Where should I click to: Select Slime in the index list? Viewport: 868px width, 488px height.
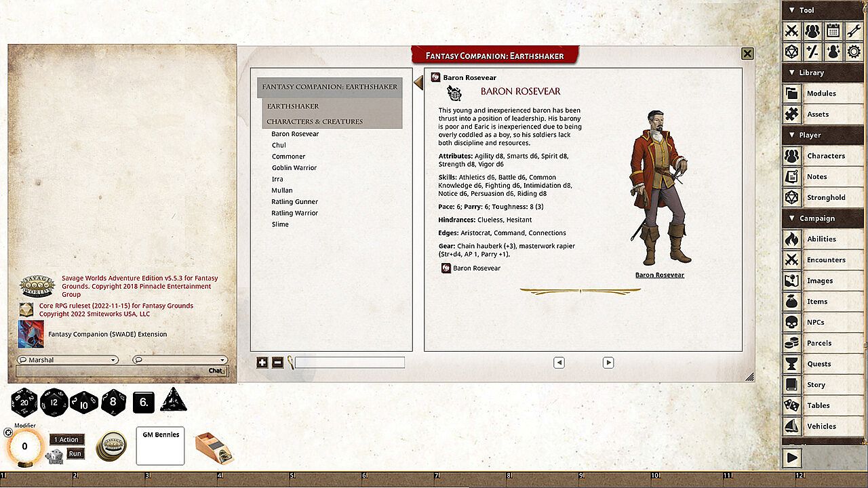[x=280, y=224]
